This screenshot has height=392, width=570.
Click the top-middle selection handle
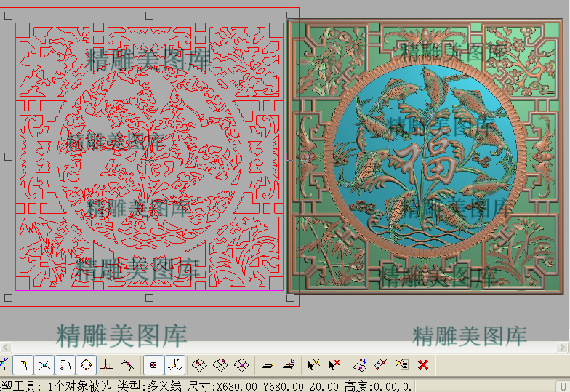[x=150, y=16]
